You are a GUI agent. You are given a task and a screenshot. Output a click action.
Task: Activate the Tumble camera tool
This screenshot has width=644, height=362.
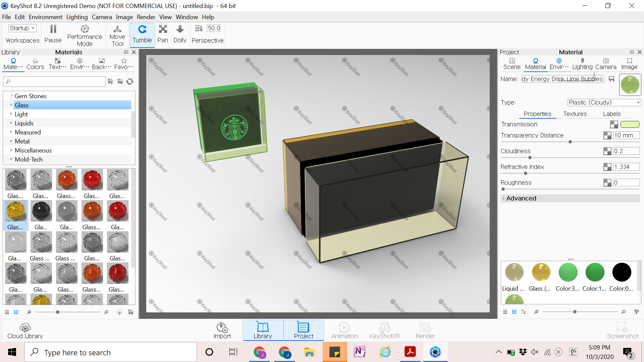[x=142, y=34]
